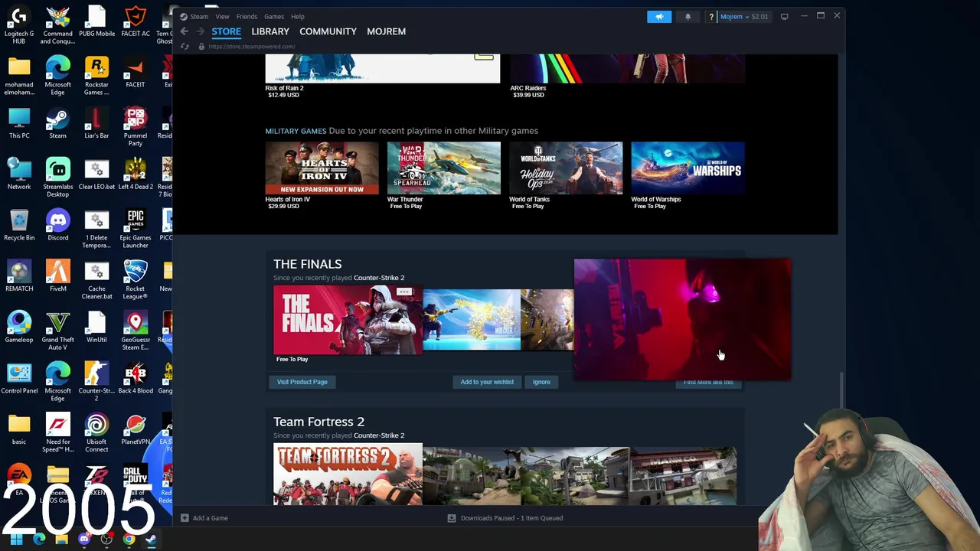Image resolution: width=980 pixels, height=551 pixels.
Task: Select Streamlabs Desktop shortcut
Action: (57, 178)
